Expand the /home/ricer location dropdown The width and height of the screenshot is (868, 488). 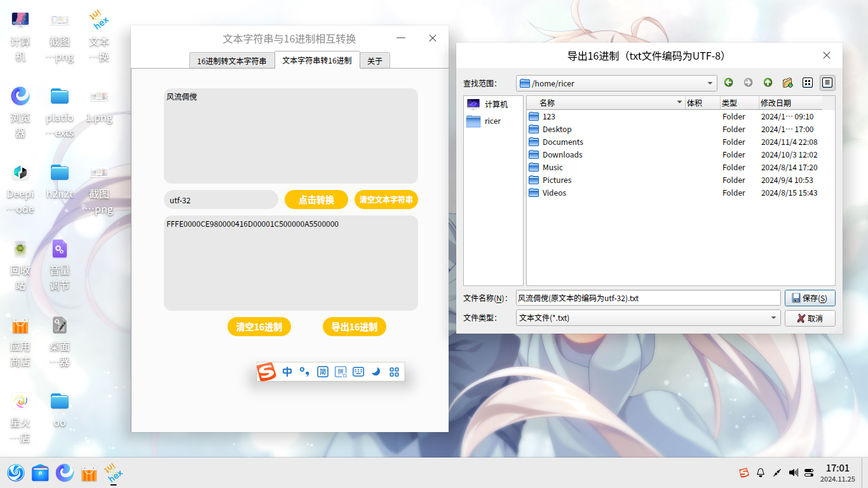pyautogui.click(x=710, y=83)
